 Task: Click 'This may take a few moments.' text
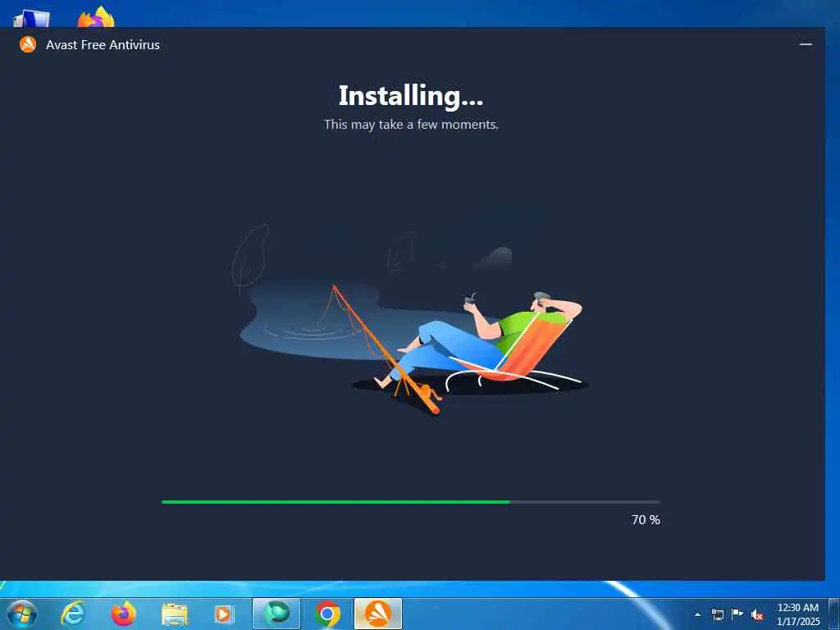pyautogui.click(x=411, y=125)
